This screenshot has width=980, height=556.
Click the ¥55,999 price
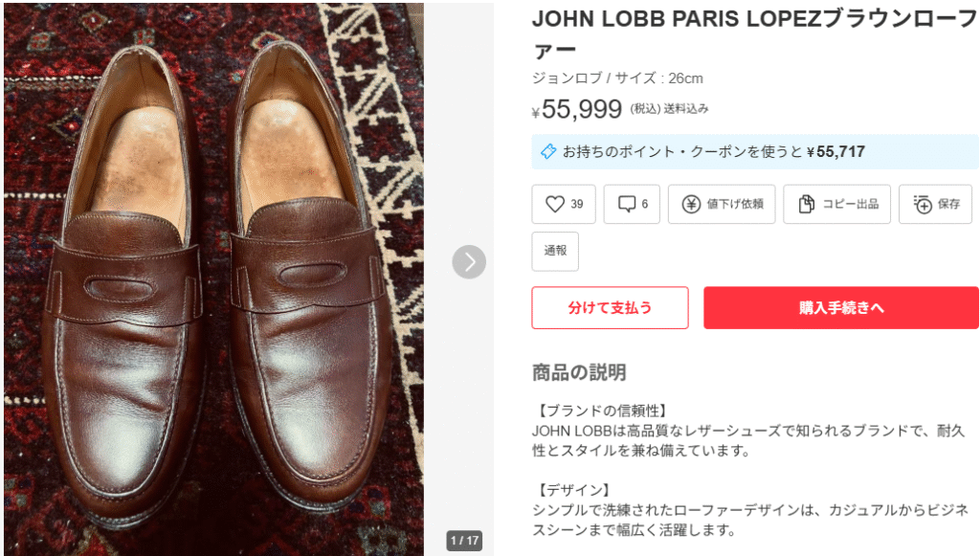(581, 110)
